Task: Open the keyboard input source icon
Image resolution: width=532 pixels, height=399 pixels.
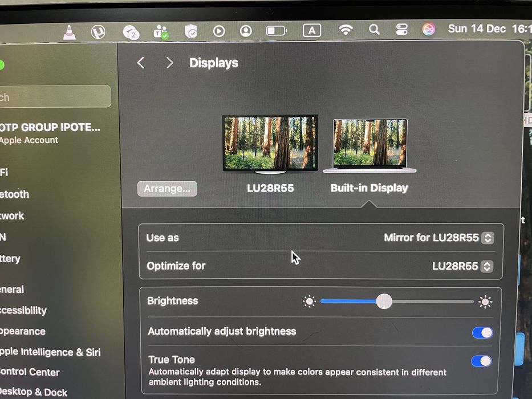Action: pyautogui.click(x=311, y=31)
